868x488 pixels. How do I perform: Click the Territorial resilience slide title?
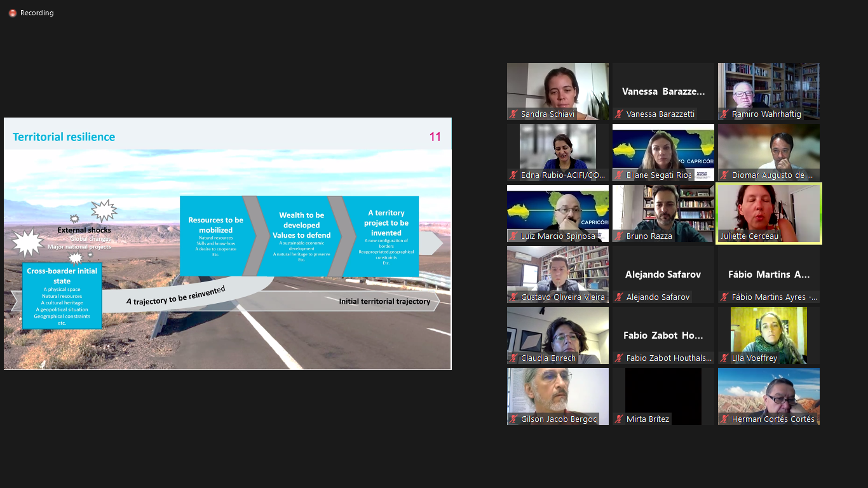click(x=64, y=137)
